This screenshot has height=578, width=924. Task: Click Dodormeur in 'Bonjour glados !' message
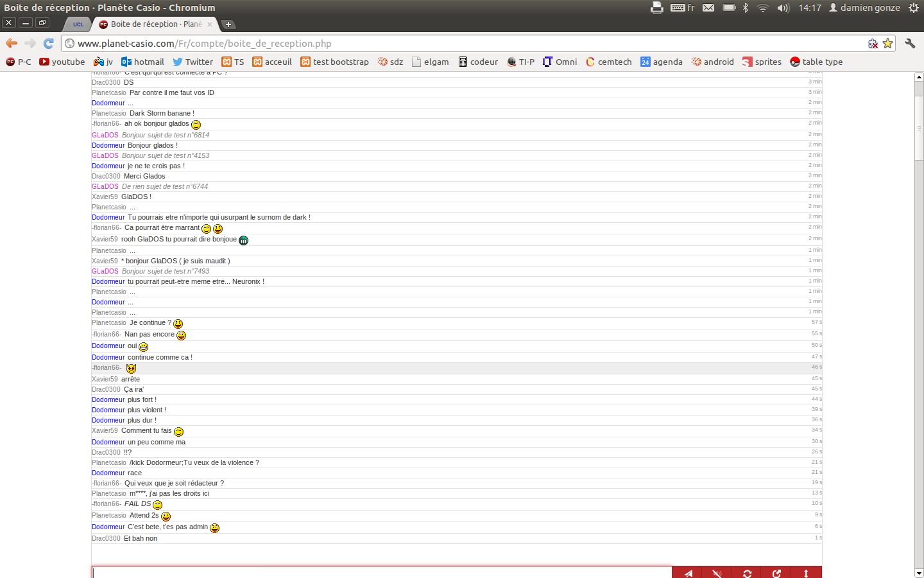(x=108, y=145)
